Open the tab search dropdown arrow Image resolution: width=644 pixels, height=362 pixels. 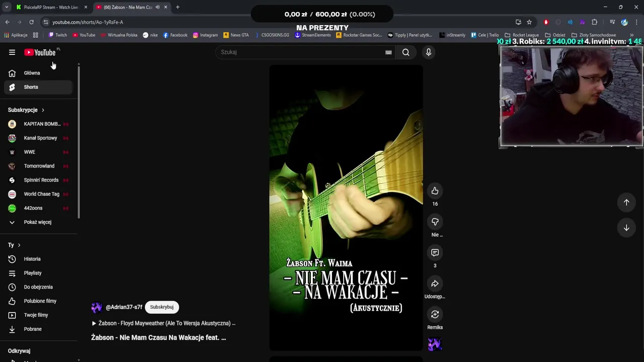(6, 7)
